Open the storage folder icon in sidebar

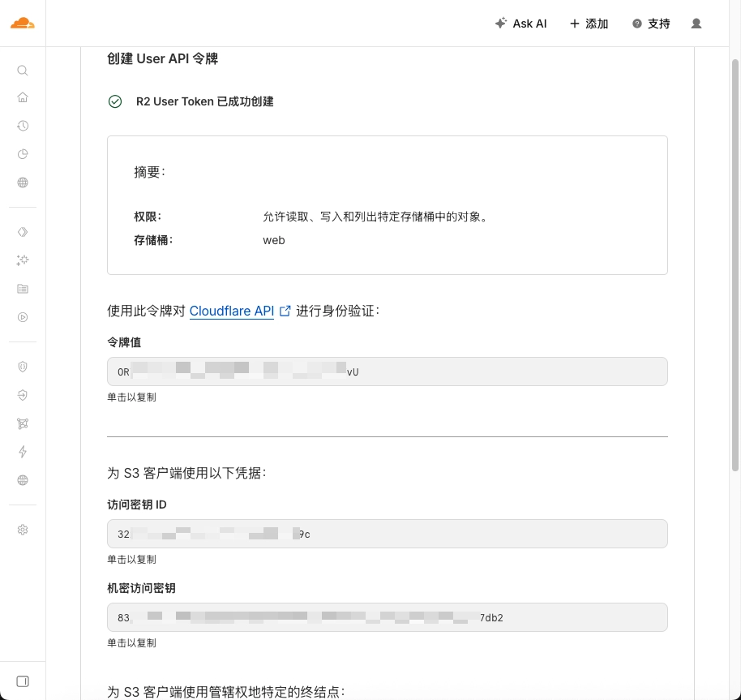pyautogui.click(x=23, y=289)
